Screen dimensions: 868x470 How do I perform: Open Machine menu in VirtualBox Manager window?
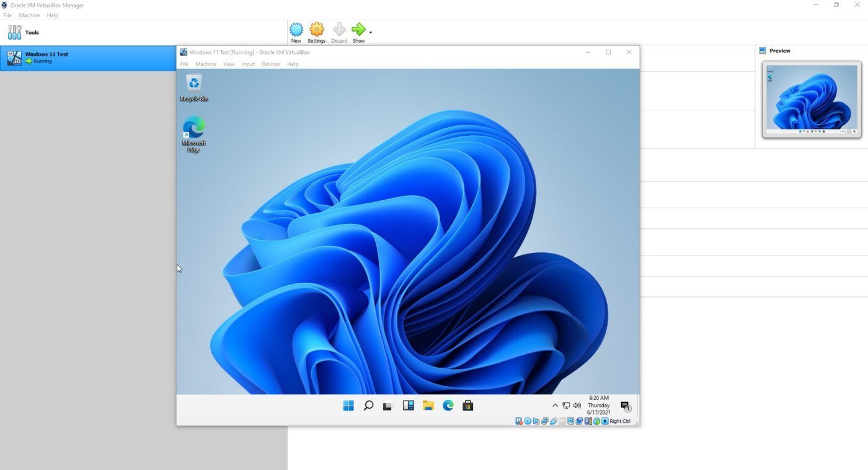pyautogui.click(x=29, y=16)
